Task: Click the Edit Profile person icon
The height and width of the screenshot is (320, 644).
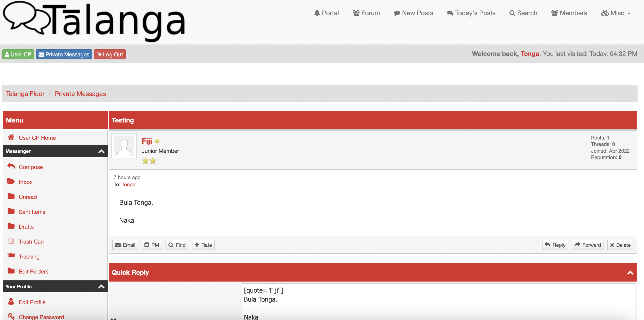Action: tap(11, 302)
